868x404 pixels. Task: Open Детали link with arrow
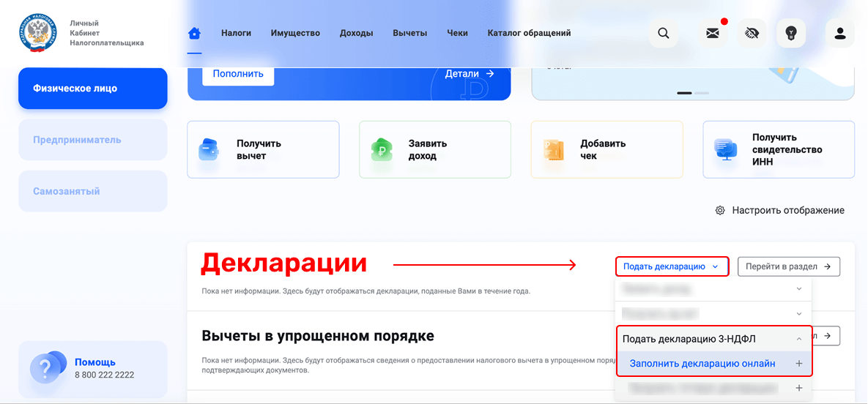tap(470, 74)
